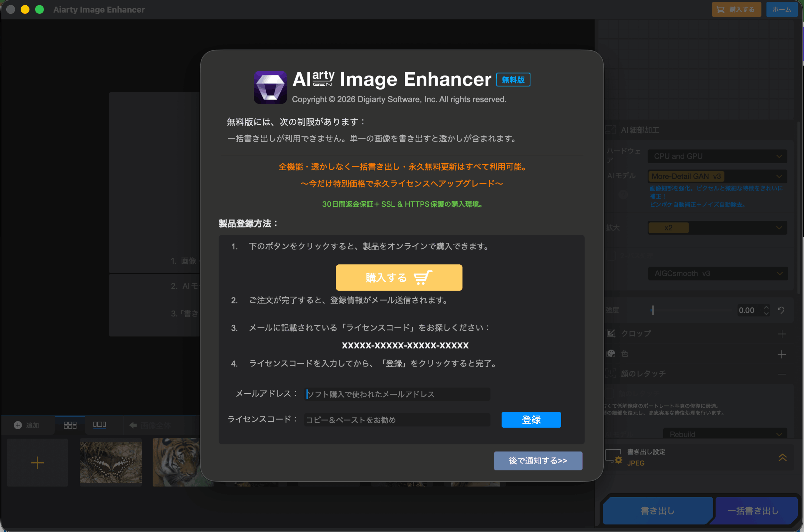This screenshot has width=804, height=532.
Task: Expand the 色 section with plus icon
Action: click(782, 354)
